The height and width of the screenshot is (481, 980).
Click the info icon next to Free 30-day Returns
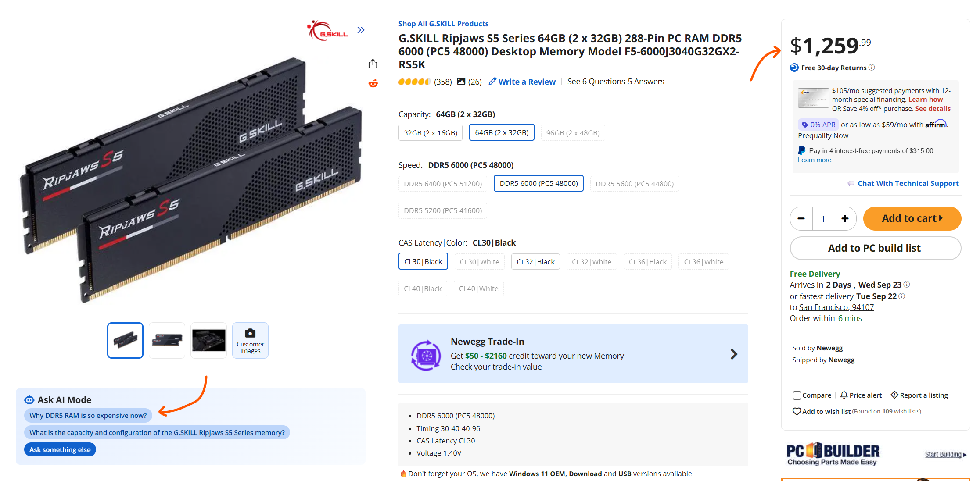872,67
